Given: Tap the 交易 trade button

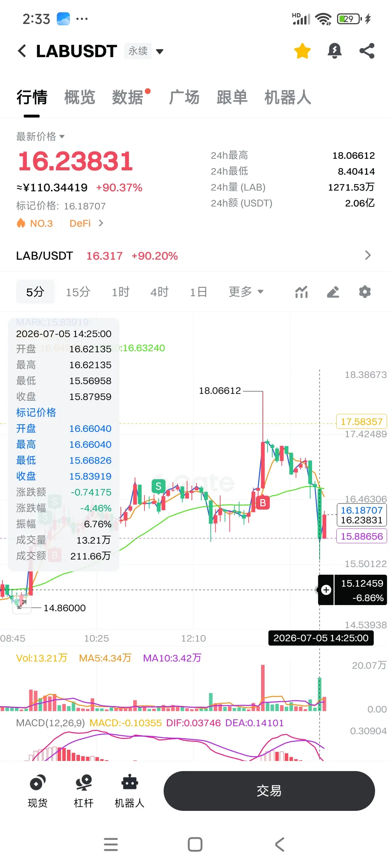Looking at the screenshot, I should 269,791.
